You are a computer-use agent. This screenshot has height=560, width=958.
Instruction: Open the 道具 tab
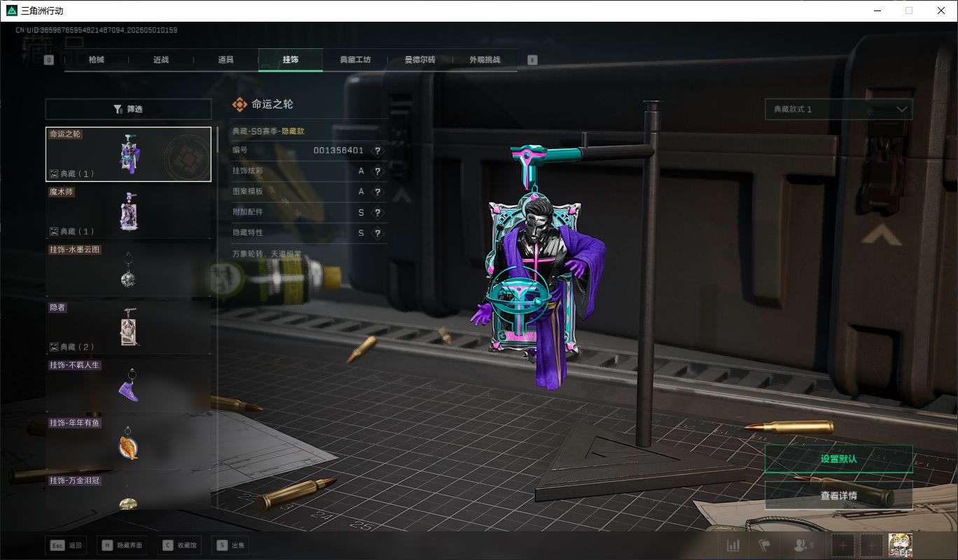(x=225, y=60)
